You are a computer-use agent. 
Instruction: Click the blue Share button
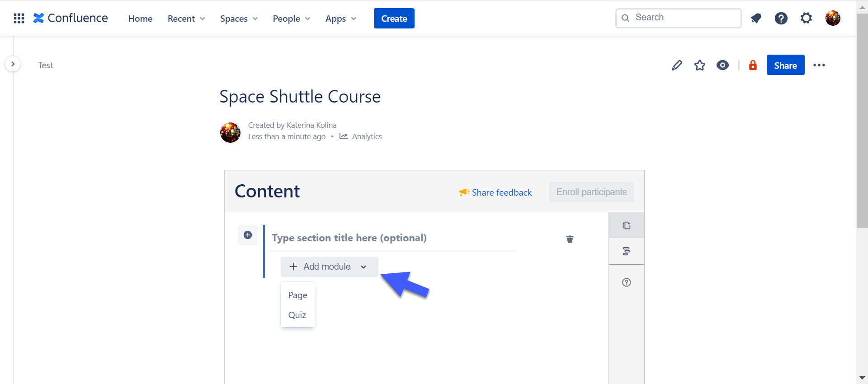pos(785,66)
